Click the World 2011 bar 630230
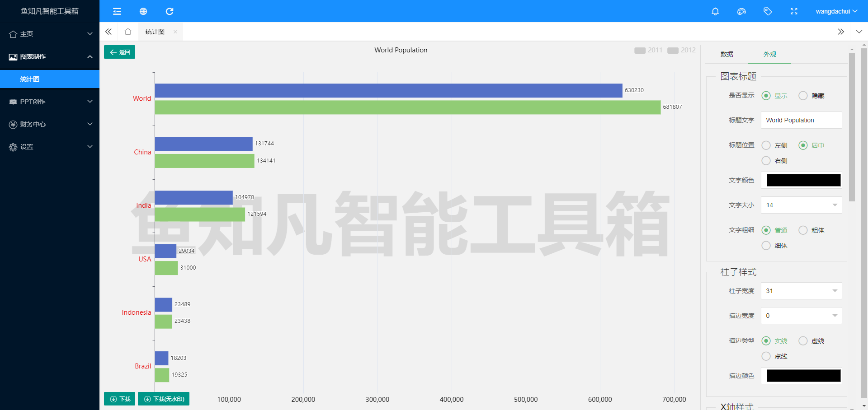This screenshot has height=410, width=868. (x=388, y=90)
